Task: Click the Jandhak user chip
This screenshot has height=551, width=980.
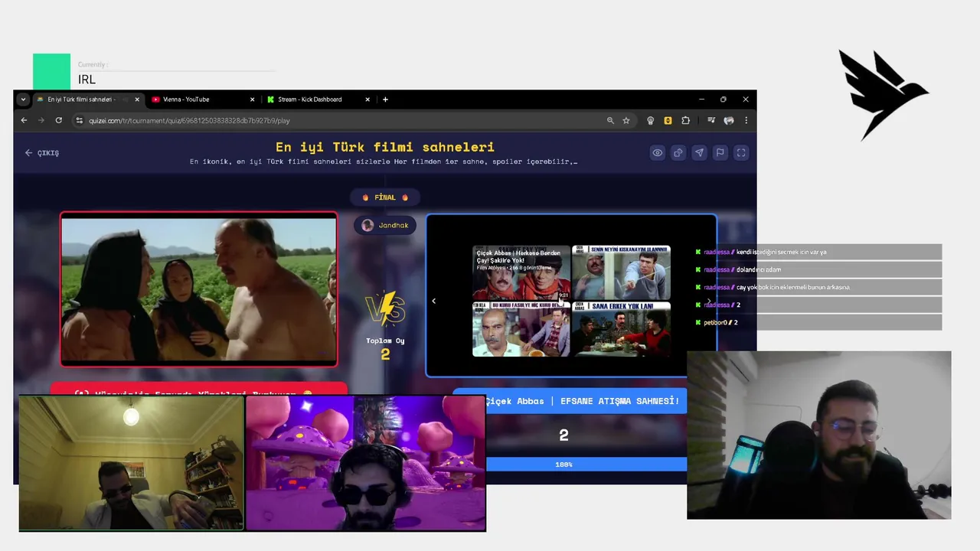Action: coord(385,225)
